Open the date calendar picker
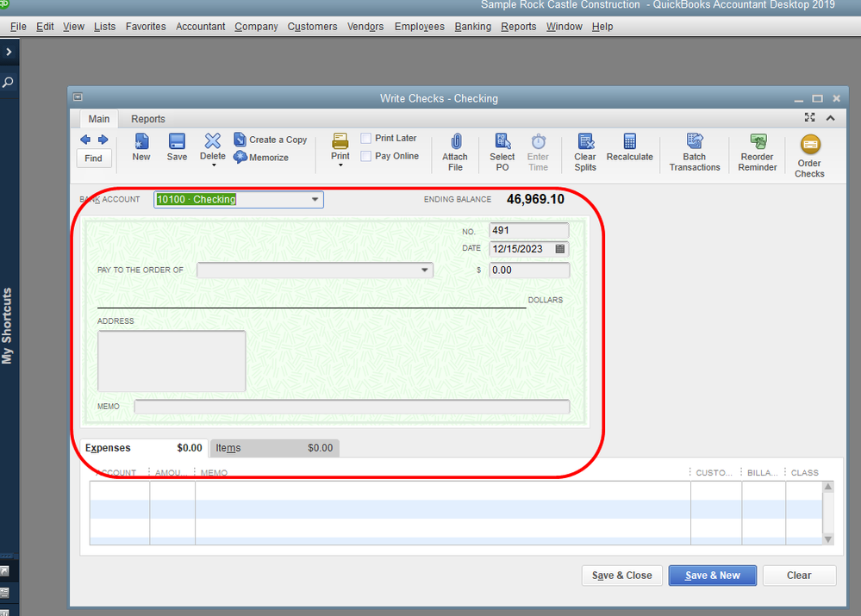Screen dimensions: 861x616 pyautogui.click(x=560, y=249)
